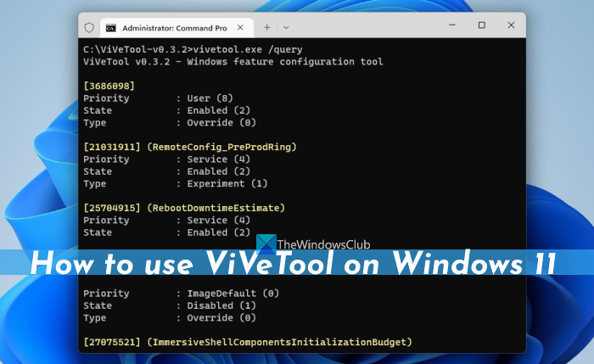Click the Type Experiment (1) line

[x=176, y=184]
